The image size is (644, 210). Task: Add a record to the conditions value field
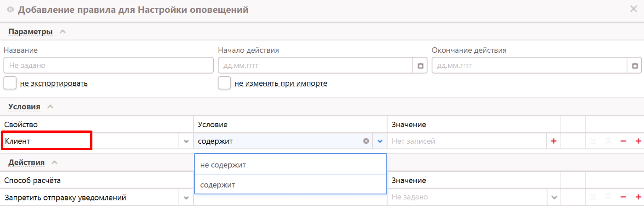tap(553, 142)
